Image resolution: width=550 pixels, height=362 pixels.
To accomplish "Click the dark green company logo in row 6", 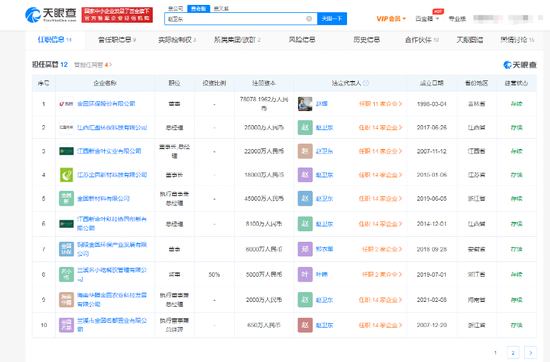I will point(66,224).
